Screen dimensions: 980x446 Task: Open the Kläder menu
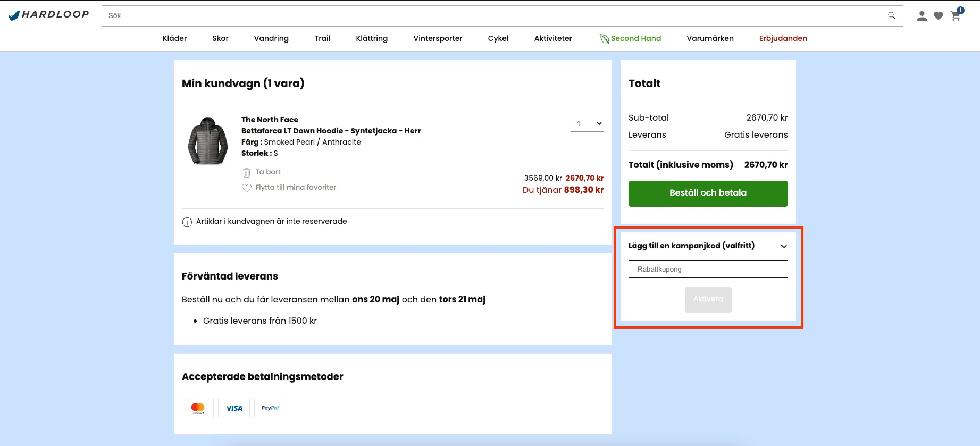[174, 38]
